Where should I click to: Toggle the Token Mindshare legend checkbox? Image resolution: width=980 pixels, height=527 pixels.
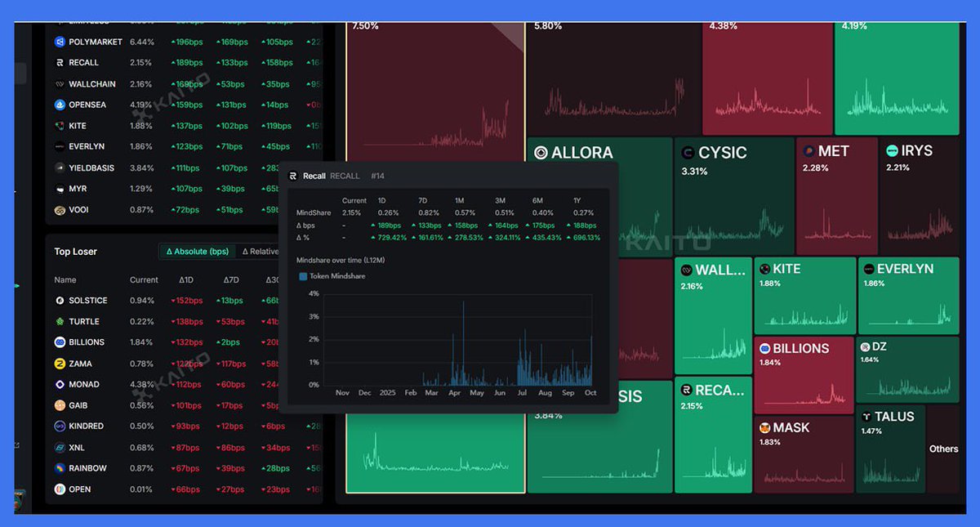[x=304, y=276]
